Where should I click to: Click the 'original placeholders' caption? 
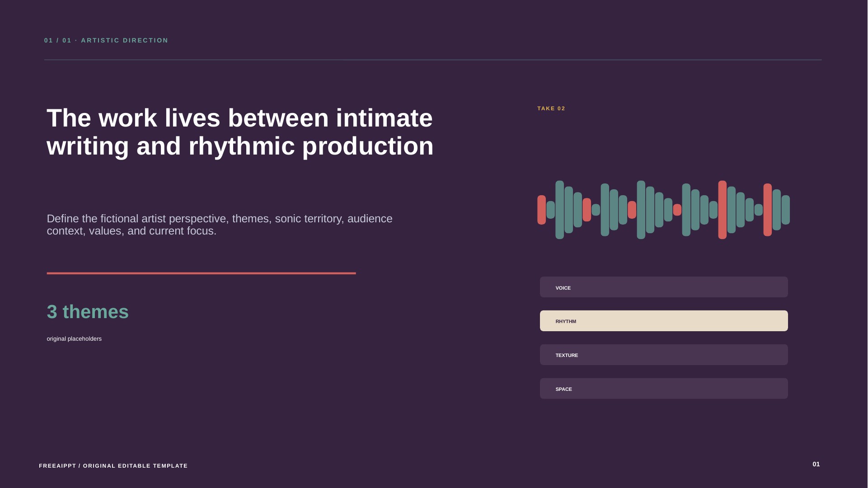74,339
